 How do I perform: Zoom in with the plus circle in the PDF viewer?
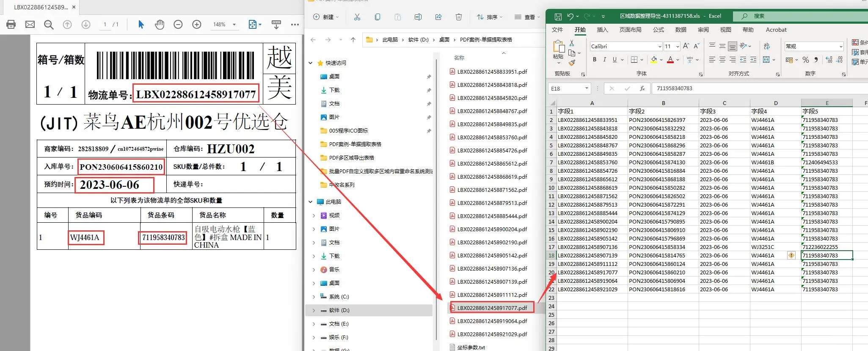(197, 25)
